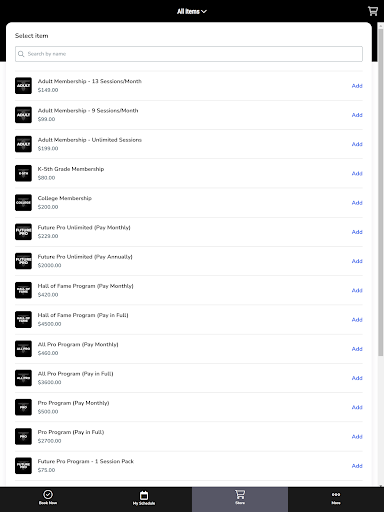
Task: Add Future Pro Unlimited Pay Annually
Action: point(357,261)
